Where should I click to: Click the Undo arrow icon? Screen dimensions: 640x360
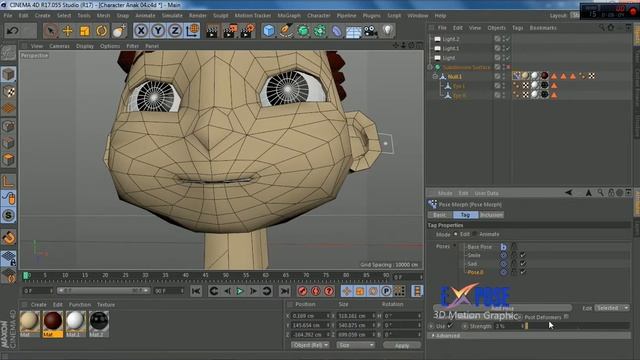click(x=13, y=31)
